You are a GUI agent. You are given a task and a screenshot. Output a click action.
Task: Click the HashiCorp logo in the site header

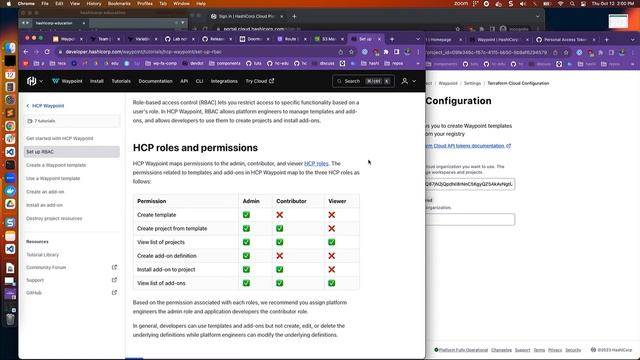(x=31, y=81)
